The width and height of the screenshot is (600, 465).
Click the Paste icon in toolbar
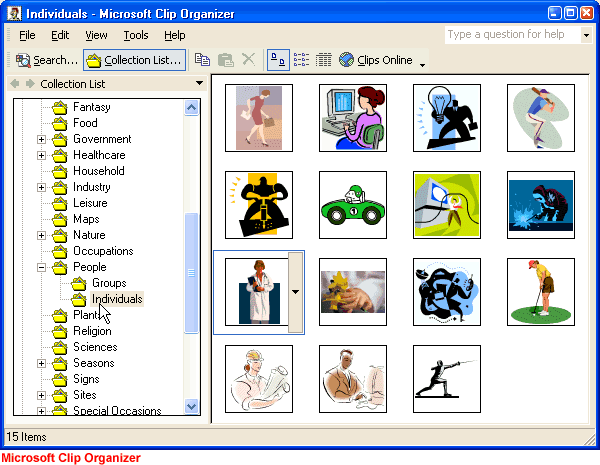[x=226, y=60]
